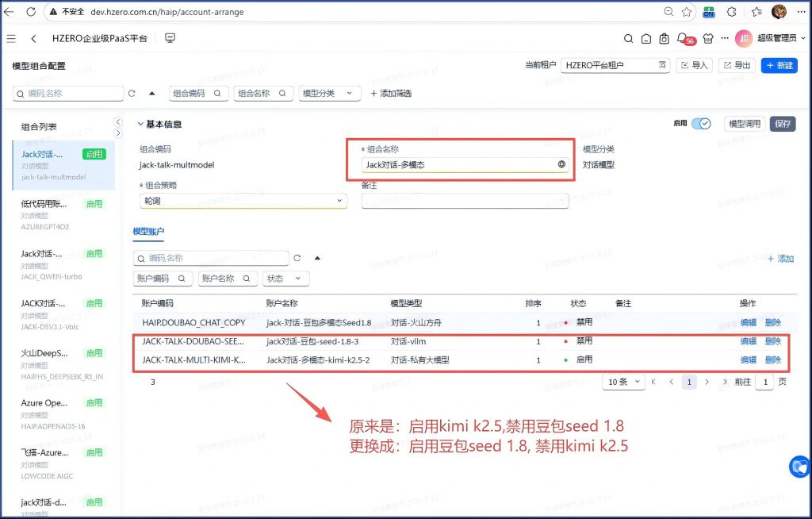Click the 保存 button
This screenshot has height=519, width=812.
(783, 124)
